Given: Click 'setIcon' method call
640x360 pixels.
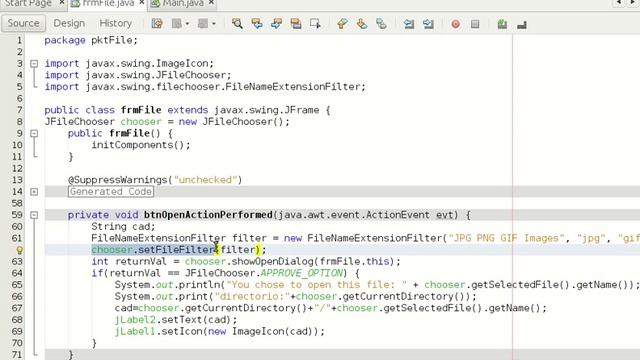Looking at the screenshot, I should click(182, 332).
